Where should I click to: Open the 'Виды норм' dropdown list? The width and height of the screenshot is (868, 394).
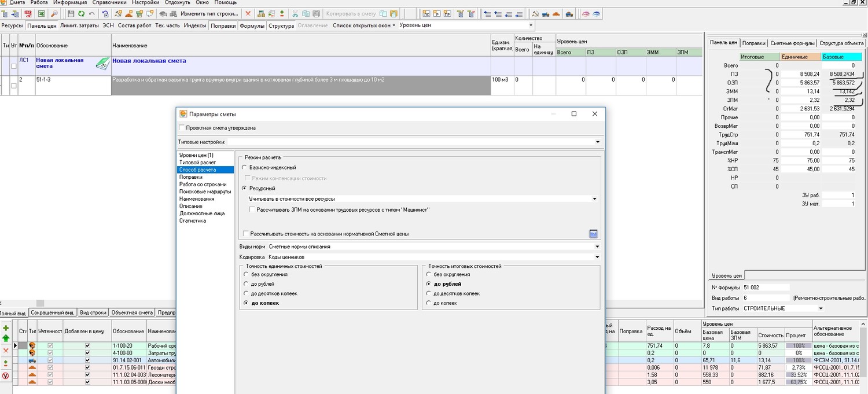[x=597, y=246]
